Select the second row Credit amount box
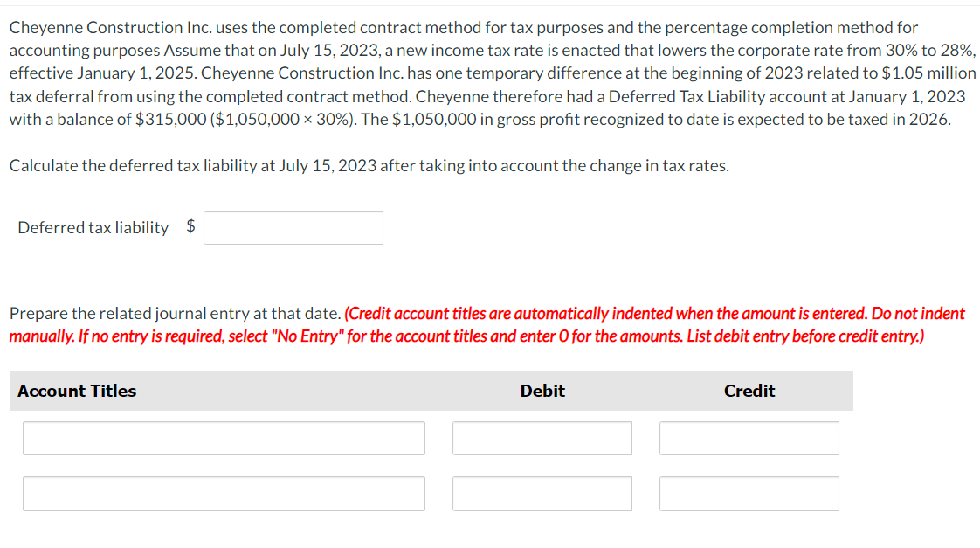This screenshot has height=548, width=980. [749, 493]
